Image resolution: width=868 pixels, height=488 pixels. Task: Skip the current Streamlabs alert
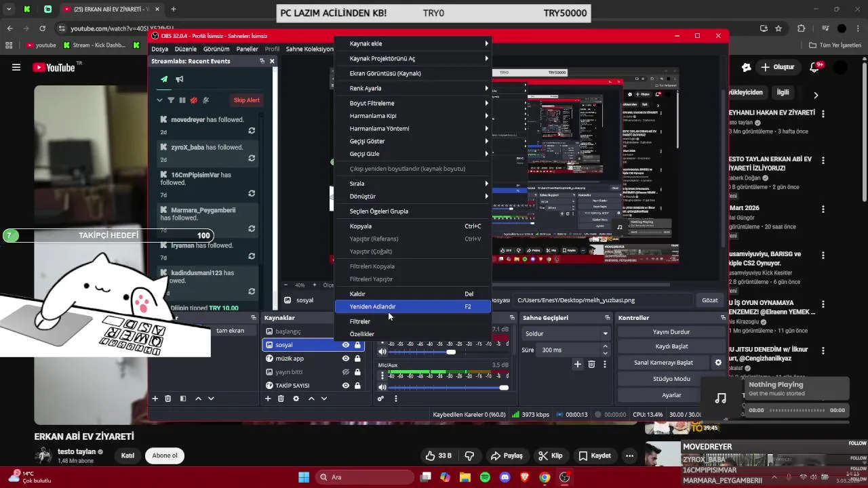[247, 100]
